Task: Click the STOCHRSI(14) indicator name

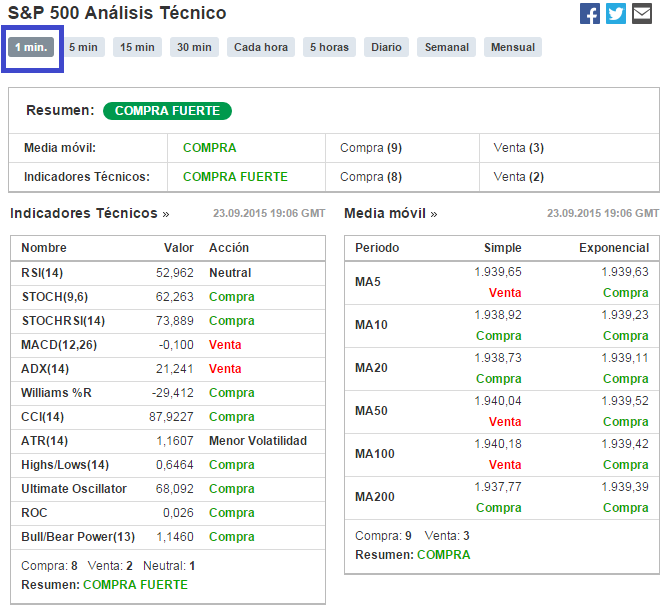Action: 63,321
